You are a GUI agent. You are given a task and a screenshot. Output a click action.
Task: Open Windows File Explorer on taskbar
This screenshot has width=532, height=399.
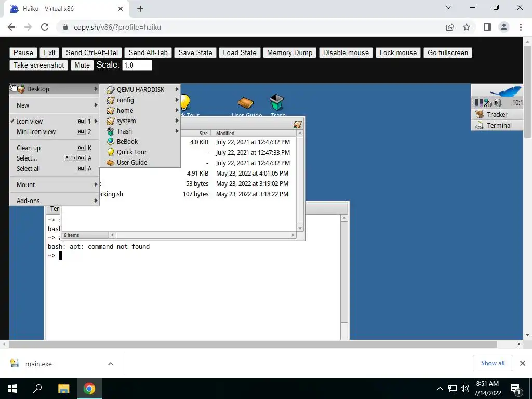[x=63, y=389]
